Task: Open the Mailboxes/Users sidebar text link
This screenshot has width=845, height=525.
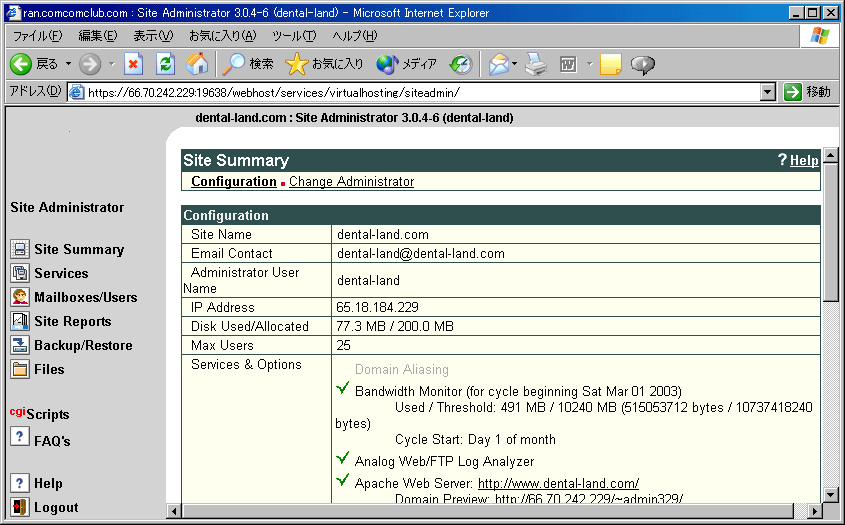Action: click(86, 297)
